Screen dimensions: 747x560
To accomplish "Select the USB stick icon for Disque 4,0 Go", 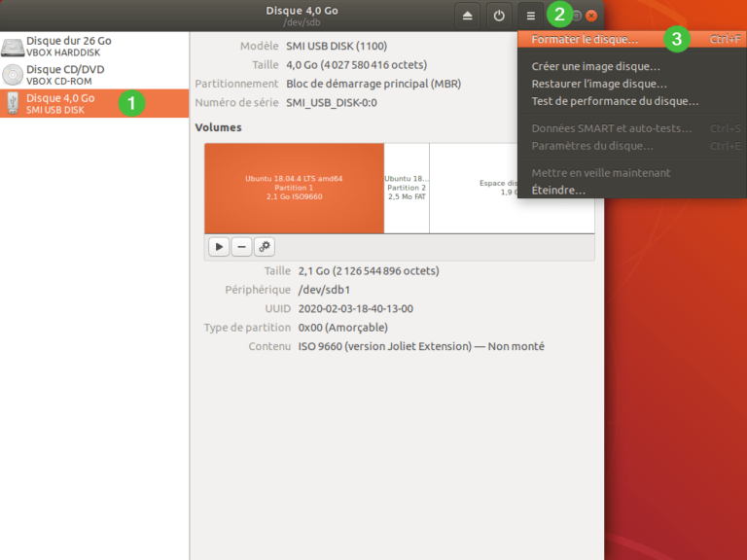I will pos(13,103).
